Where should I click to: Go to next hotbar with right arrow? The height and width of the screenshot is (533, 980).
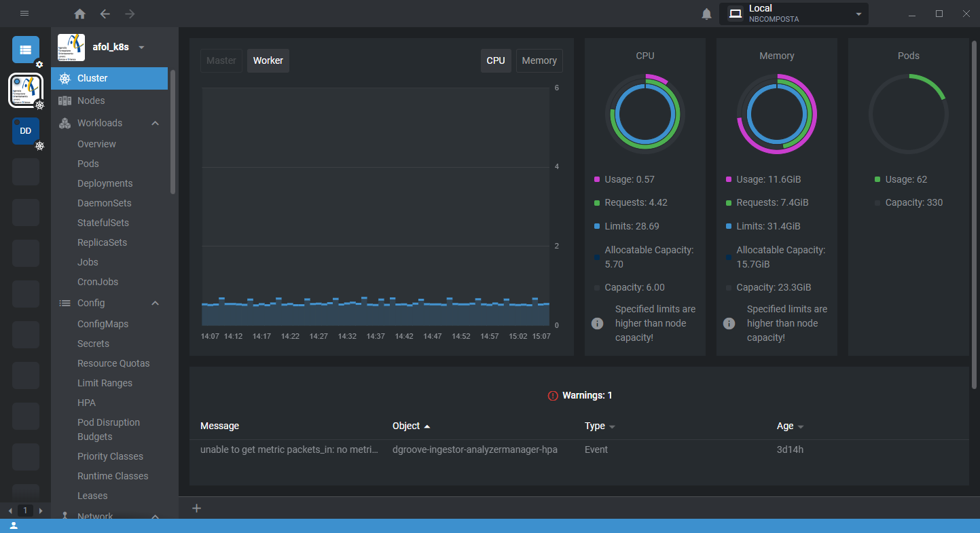click(x=41, y=511)
